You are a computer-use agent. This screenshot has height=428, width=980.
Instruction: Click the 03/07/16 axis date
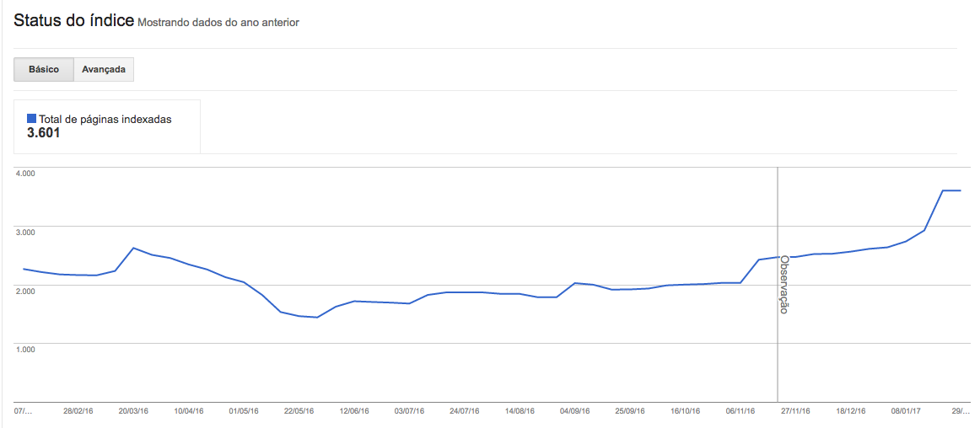[409, 412]
